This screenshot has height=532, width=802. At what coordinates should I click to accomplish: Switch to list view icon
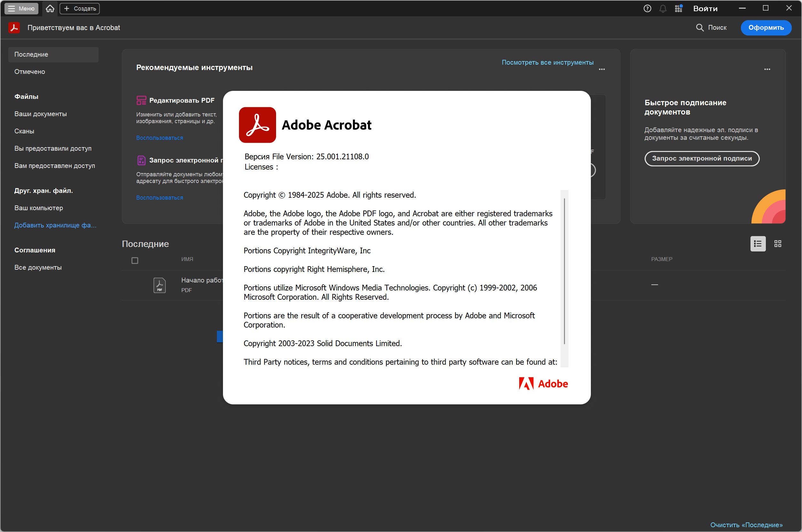click(758, 244)
